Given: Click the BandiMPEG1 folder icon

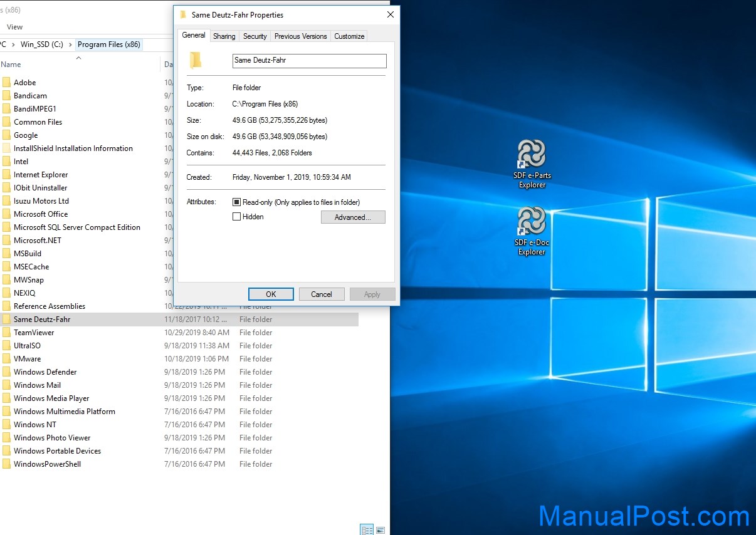Looking at the screenshot, I should click(6, 109).
